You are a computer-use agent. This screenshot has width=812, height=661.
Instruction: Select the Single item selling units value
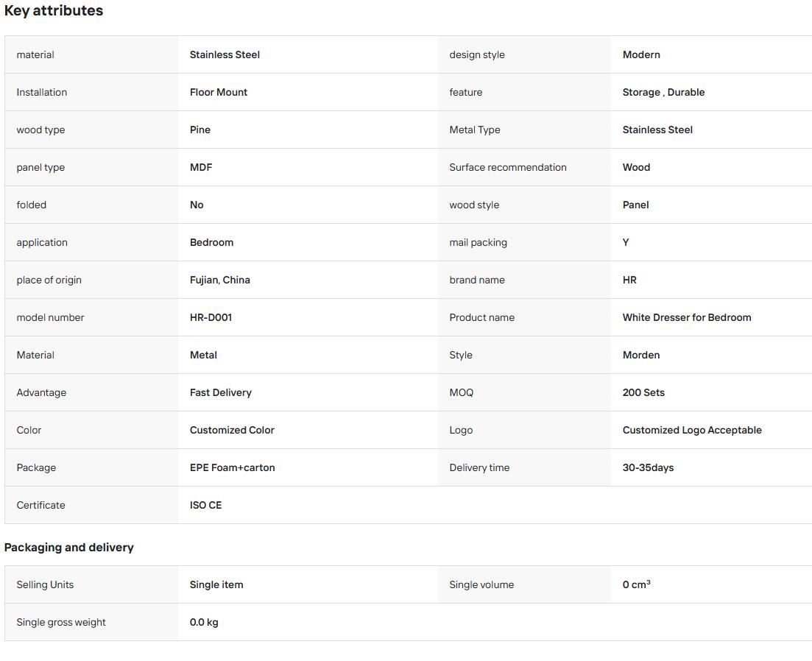point(216,584)
